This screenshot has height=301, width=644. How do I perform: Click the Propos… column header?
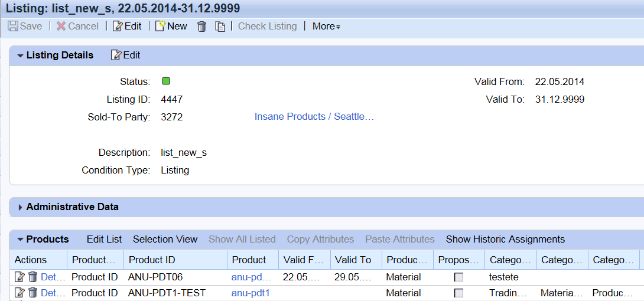(x=458, y=260)
